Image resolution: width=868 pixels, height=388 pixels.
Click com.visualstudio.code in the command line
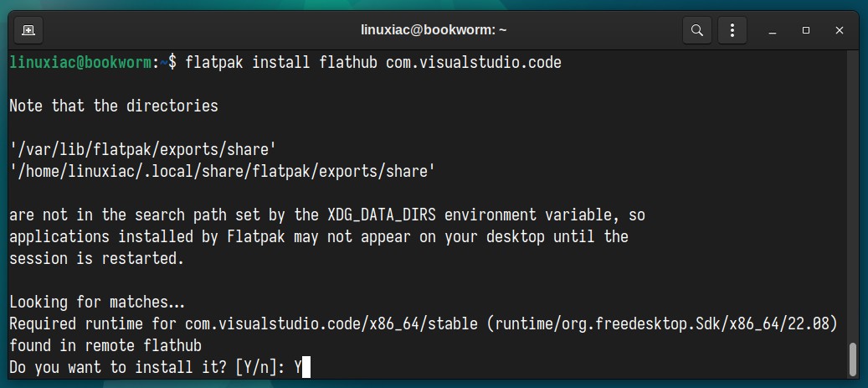pos(473,62)
